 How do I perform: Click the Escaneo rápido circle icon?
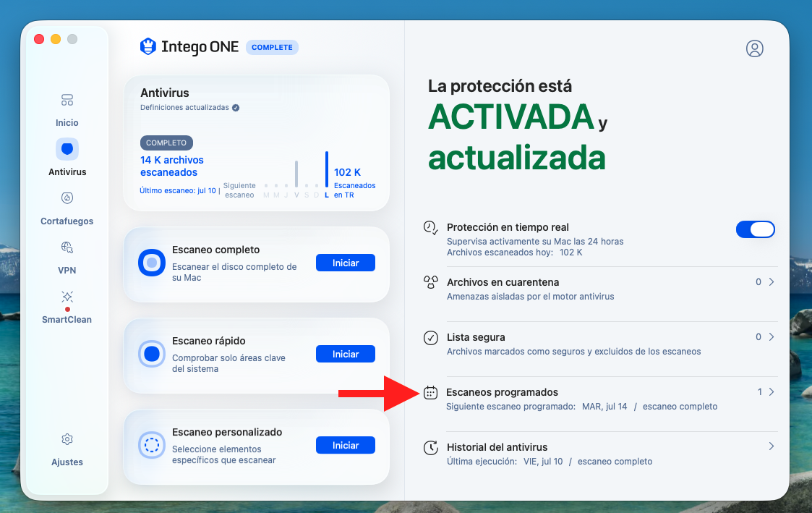click(x=152, y=354)
